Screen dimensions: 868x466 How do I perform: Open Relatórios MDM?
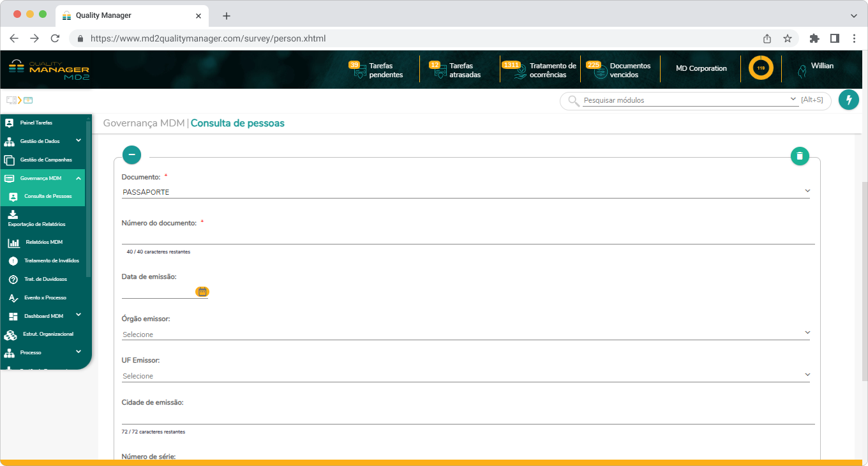click(x=42, y=242)
